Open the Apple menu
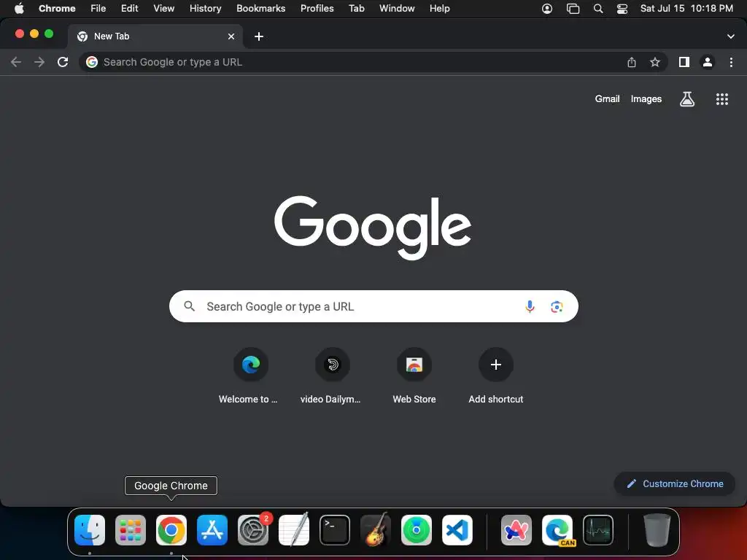The image size is (747, 560). tap(19, 9)
